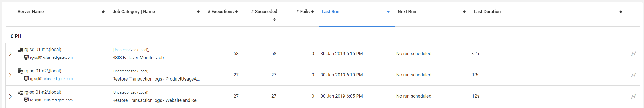Click the 0 PII group heading
This screenshot has height=108, width=644.
click(16, 36)
